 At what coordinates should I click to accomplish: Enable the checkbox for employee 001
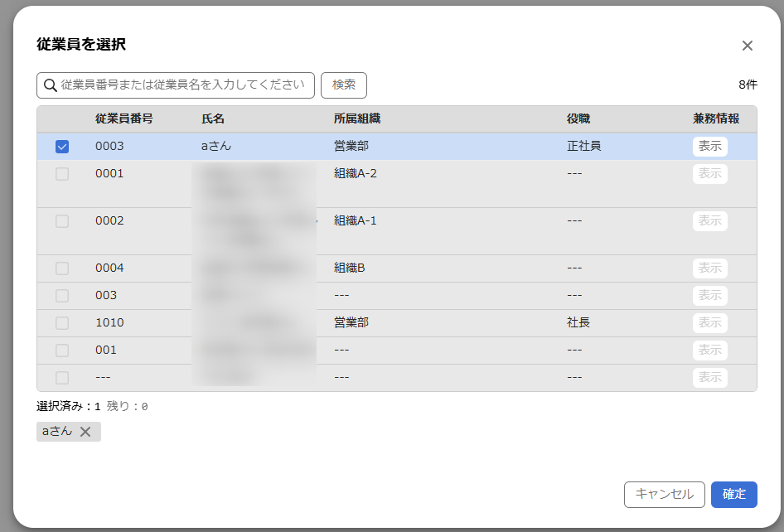tap(62, 351)
